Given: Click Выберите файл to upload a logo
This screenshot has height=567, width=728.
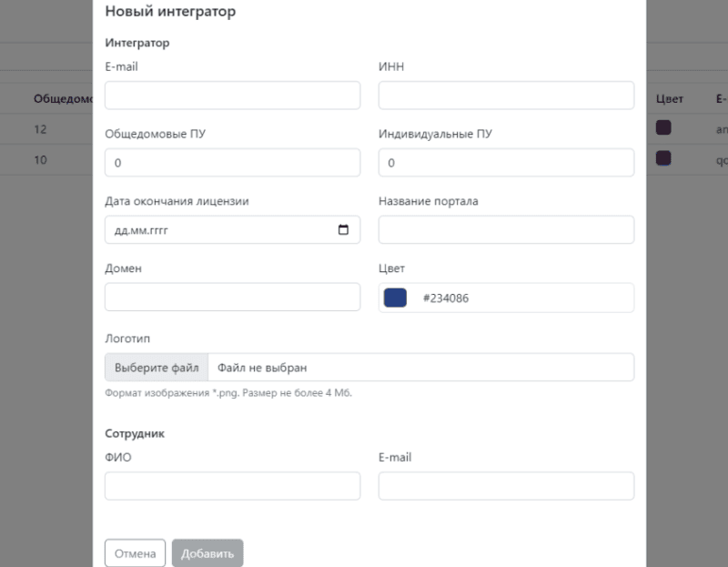Looking at the screenshot, I should 156,367.
